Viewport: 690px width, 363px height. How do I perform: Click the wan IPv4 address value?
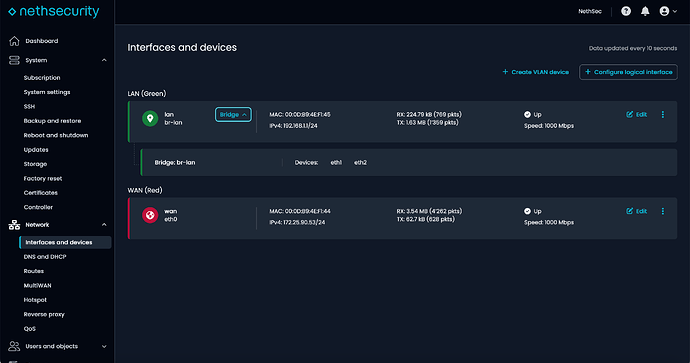[304, 223]
